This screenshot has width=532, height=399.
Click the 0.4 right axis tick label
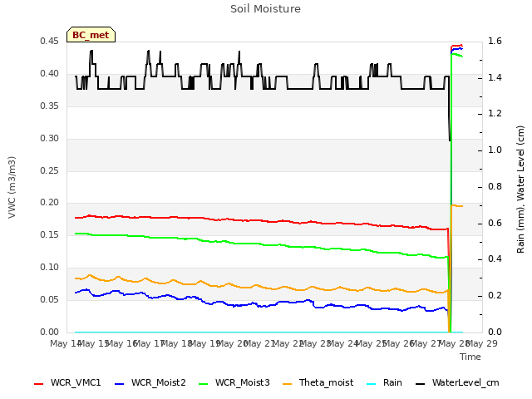(x=495, y=259)
